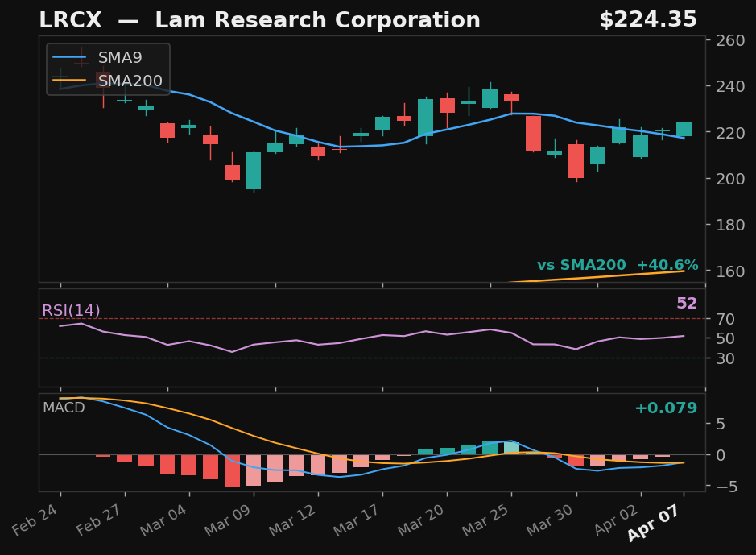This screenshot has height=555, width=756.
Task: Select the blue SMA9 legend color marker
Action: tap(68, 58)
